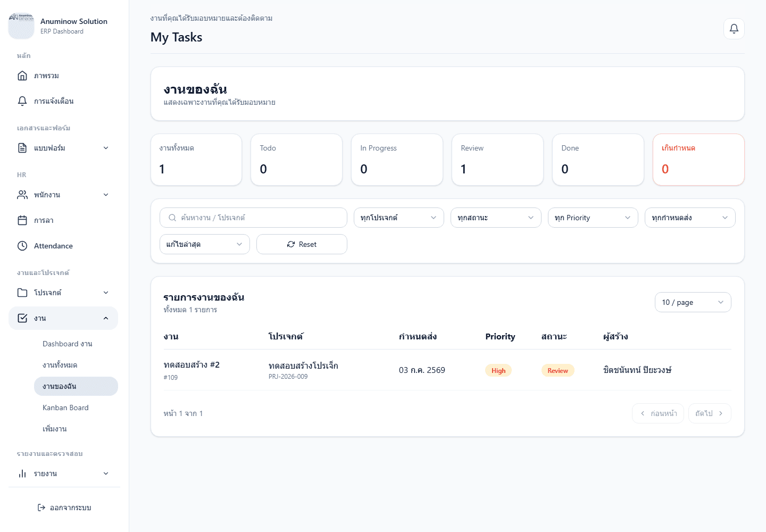Screen dimensions: 766x532
Task: Collapse the งาน sidebar menu chevron
Action: 106,318
